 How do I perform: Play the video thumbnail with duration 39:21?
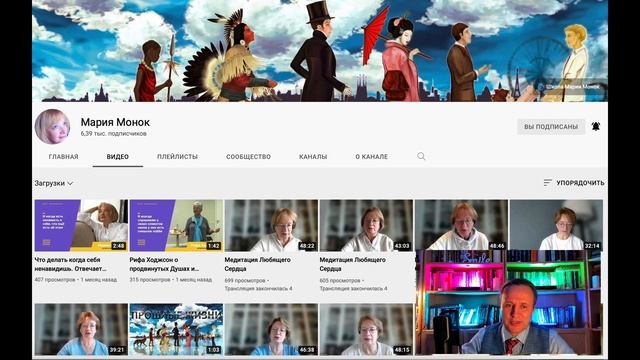81,329
